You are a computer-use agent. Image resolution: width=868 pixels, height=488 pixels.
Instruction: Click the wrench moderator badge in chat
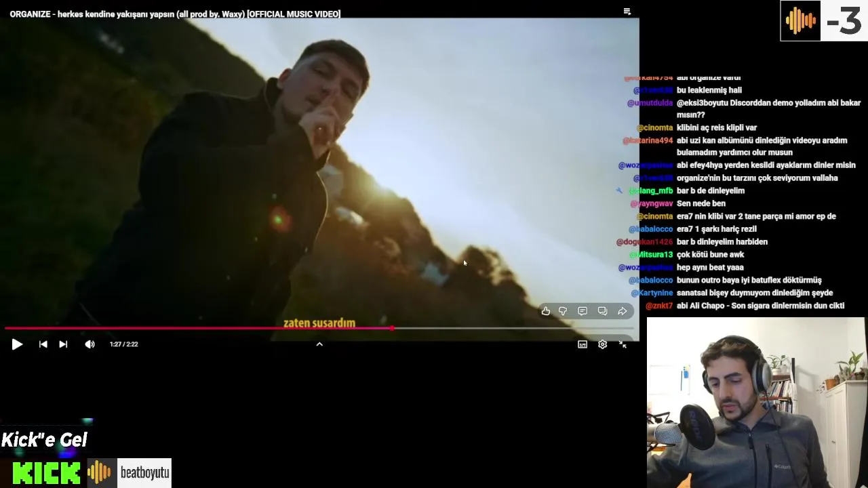[x=619, y=191]
